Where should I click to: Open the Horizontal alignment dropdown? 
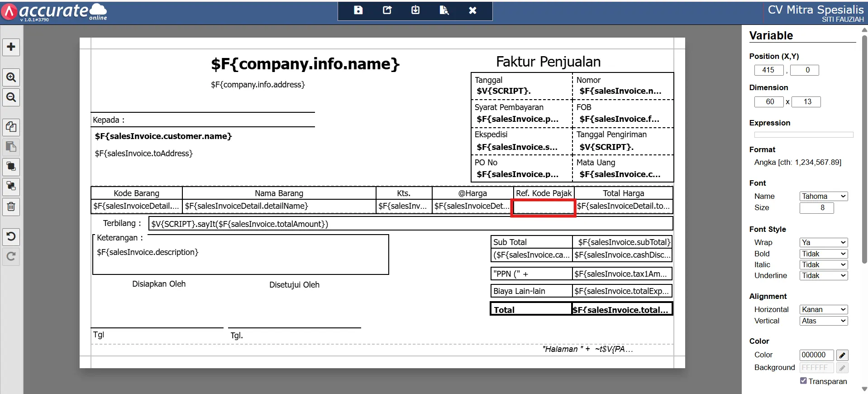pos(824,310)
